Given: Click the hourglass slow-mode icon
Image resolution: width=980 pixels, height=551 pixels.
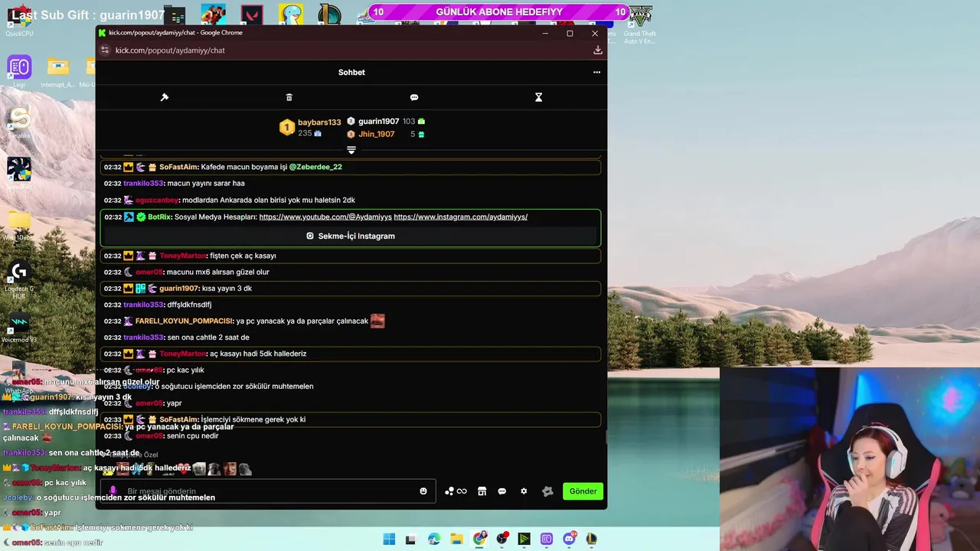Looking at the screenshot, I should click(538, 97).
